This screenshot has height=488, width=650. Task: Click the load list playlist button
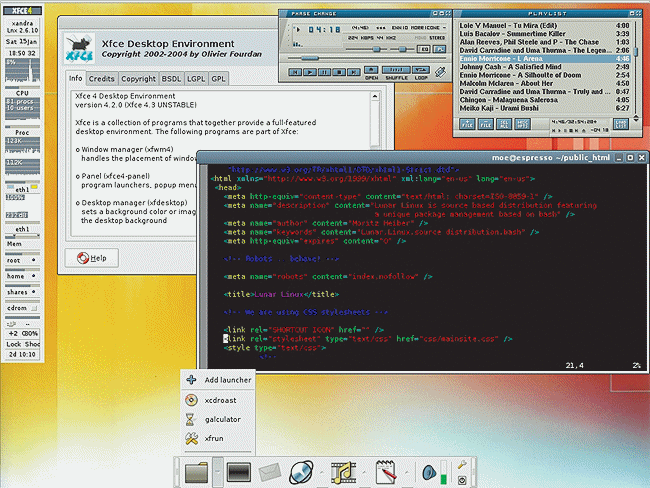[x=621, y=124]
